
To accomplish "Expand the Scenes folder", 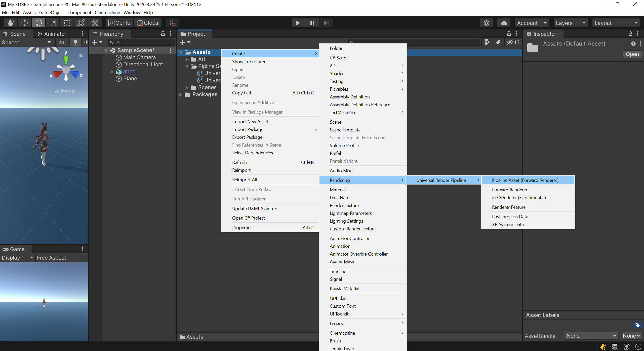I will pyautogui.click(x=187, y=88).
